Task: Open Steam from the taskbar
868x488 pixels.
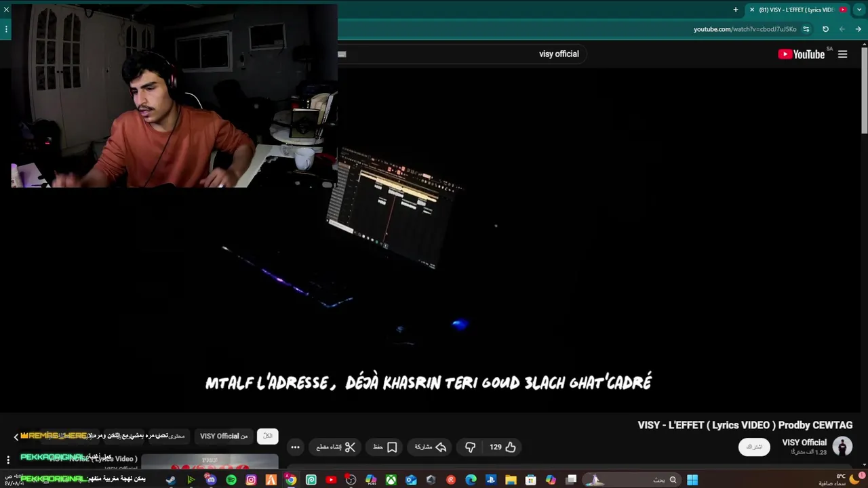Action: coord(171,480)
